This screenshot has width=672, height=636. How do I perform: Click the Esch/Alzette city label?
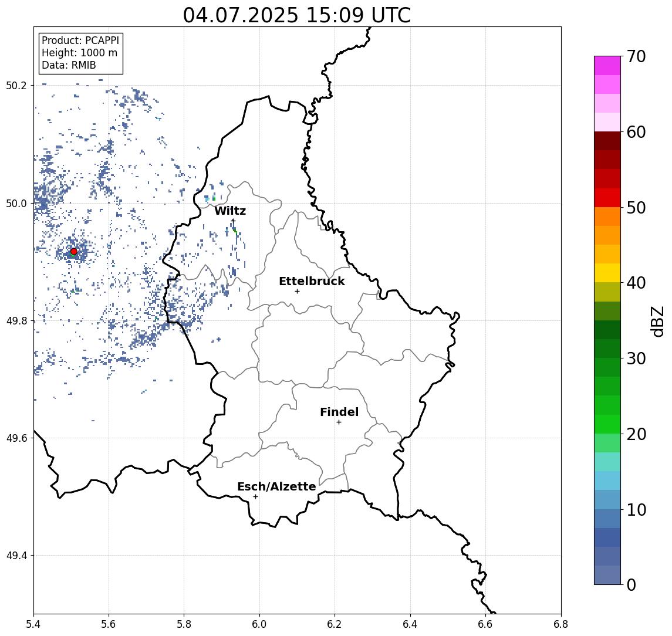point(276,487)
